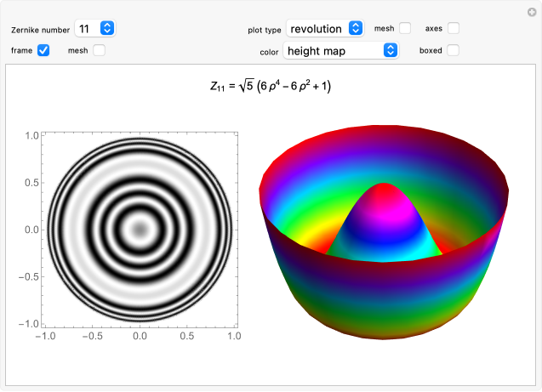The height and width of the screenshot is (392, 542).
Task: Uncheck the frame checkbox
Action: click(43, 50)
